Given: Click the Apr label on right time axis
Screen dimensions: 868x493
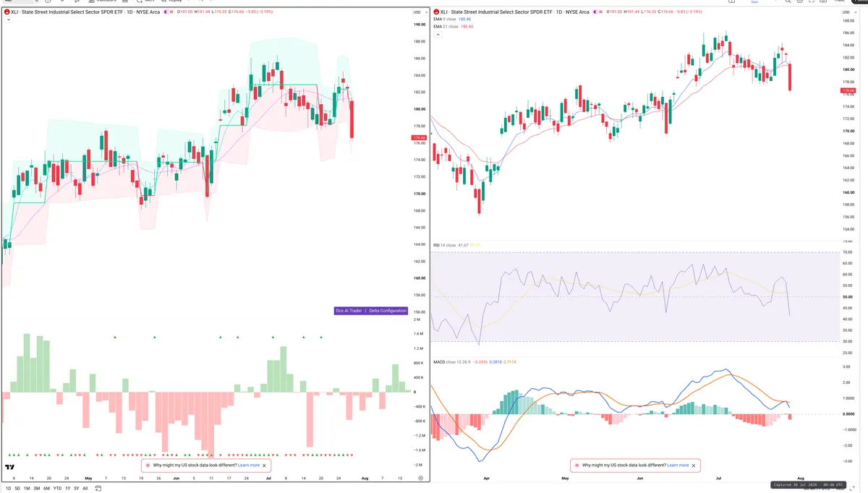Looking at the screenshot, I should [x=486, y=479].
